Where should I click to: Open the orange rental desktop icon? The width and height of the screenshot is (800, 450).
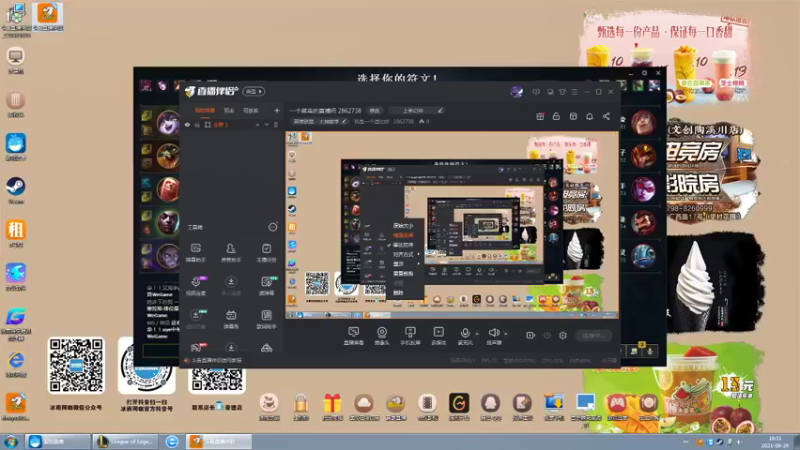click(16, 234)
